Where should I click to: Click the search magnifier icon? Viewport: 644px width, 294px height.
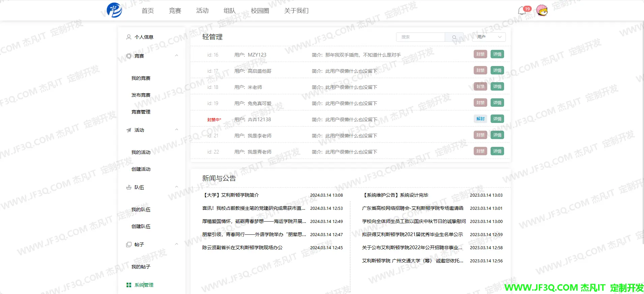pos(454,37)
